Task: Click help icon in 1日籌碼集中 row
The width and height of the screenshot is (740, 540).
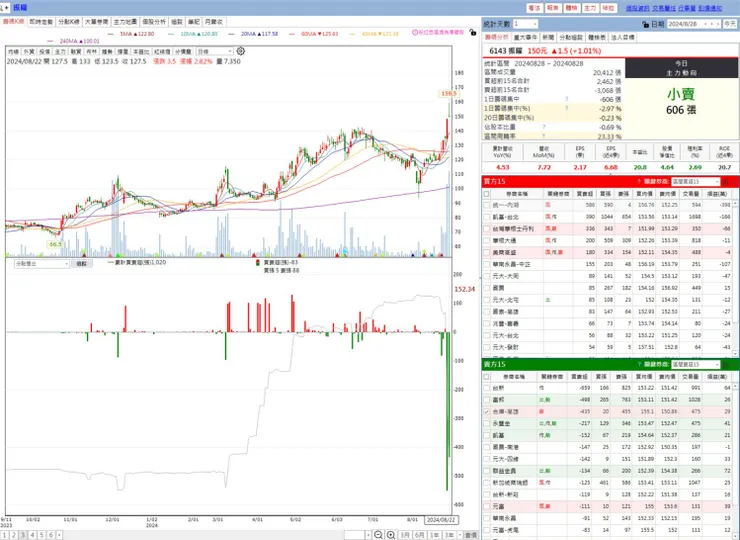Action: tap(567, 99)
